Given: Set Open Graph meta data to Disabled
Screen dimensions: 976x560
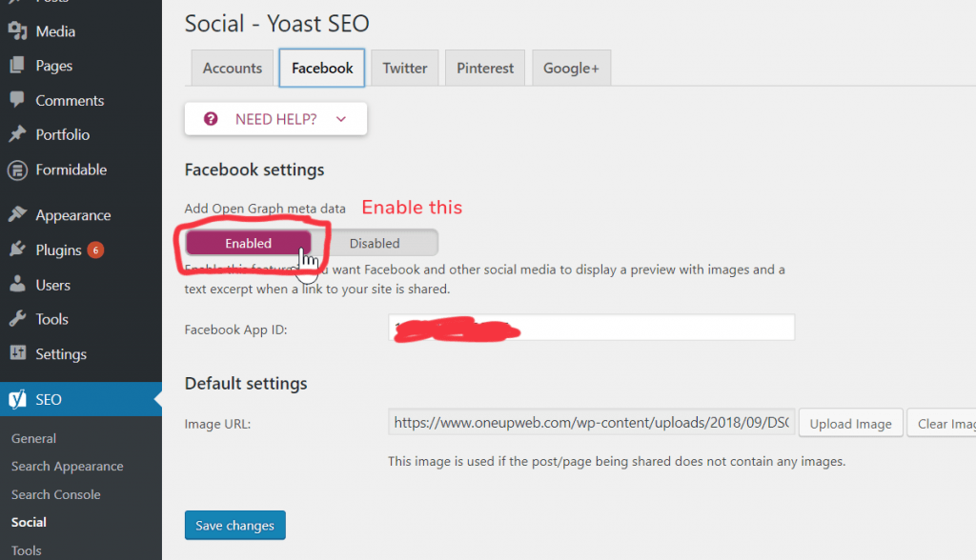Looking at the screenshot, I should pos(375,243).
